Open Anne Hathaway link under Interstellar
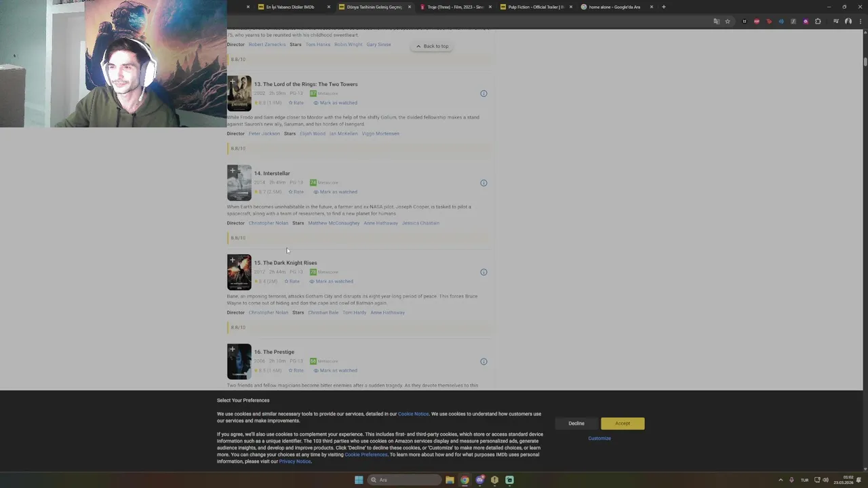This screenshot has height=488, width=868. 380,223
